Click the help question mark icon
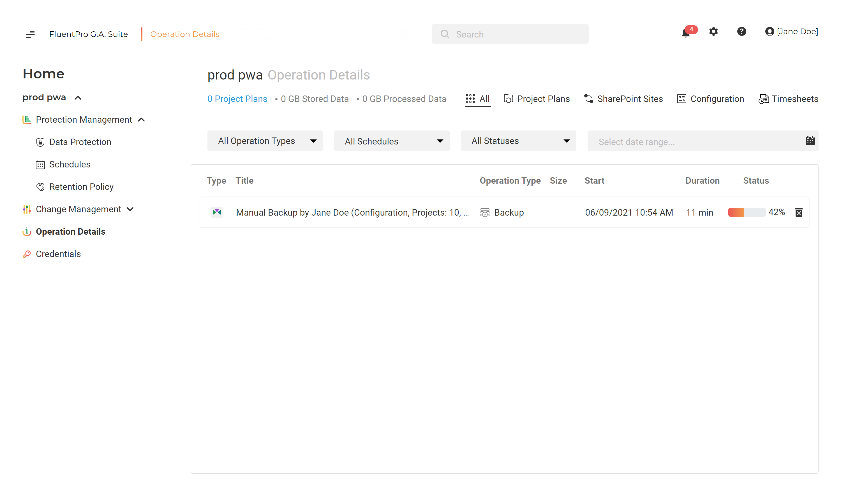The image size is (841, 504). pyautogui.click(x=741, y=32)
